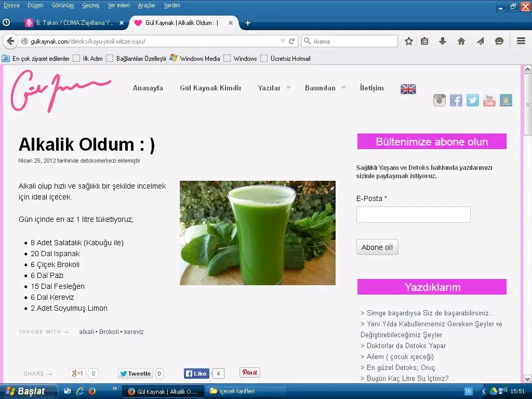Open the Twitter bird icon

(473, 100)
